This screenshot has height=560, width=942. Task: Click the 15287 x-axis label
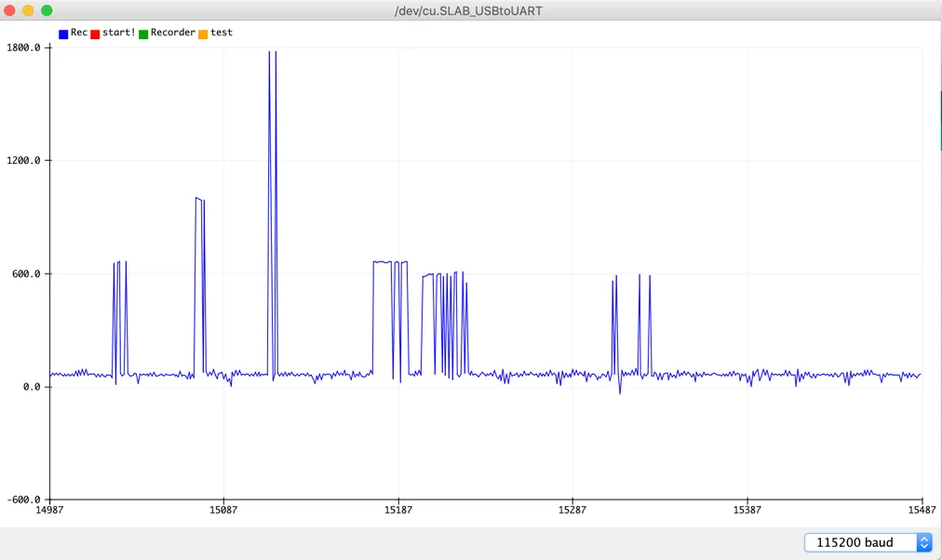tap(572, 510)
